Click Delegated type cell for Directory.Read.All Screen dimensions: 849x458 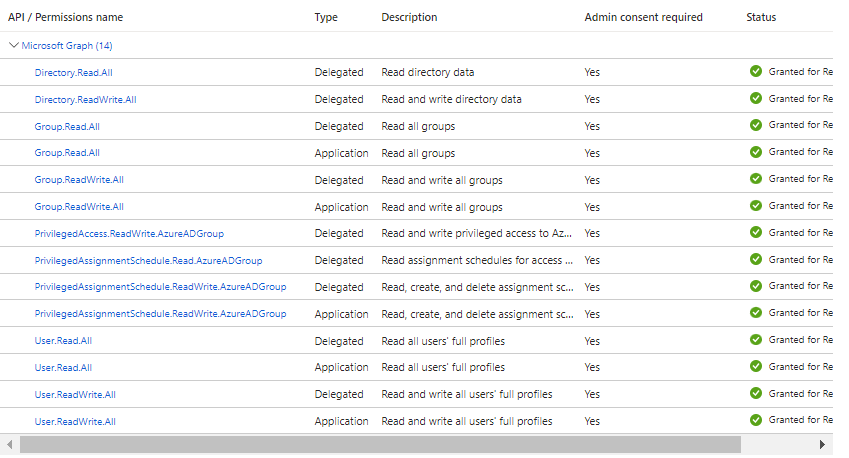(x=339, y=73)
